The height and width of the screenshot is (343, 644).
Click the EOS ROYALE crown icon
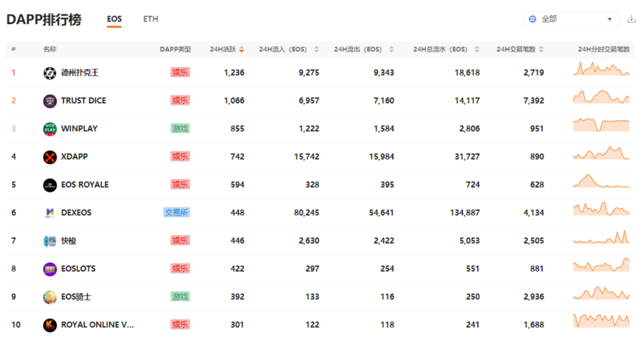pos(50,185)
